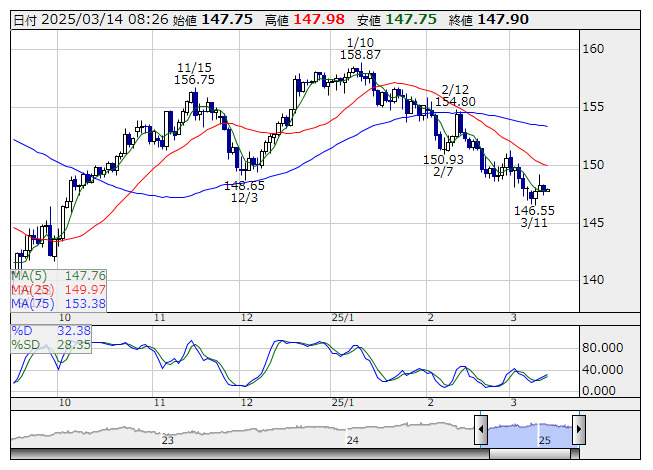Click the 25/1 month label under price chart
Screen dimensions: 653x470
tap(343, 318)
